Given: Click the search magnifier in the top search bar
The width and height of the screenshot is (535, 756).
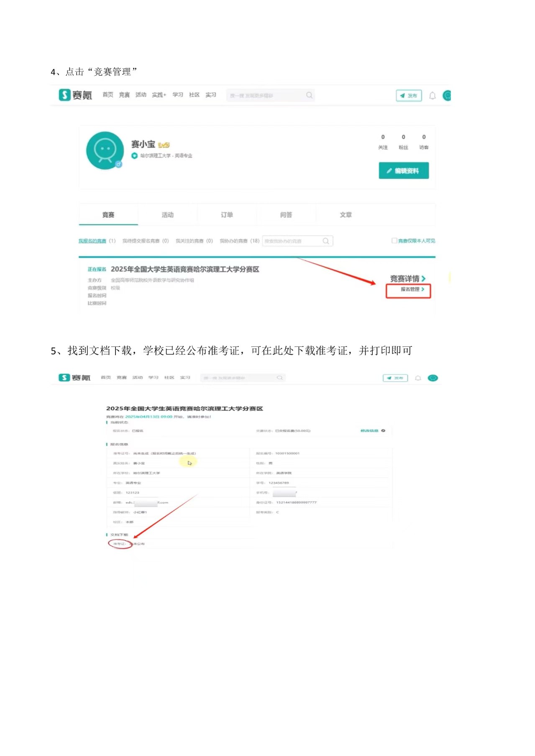Looking at the screenshot, I should [x=309, y=95].
